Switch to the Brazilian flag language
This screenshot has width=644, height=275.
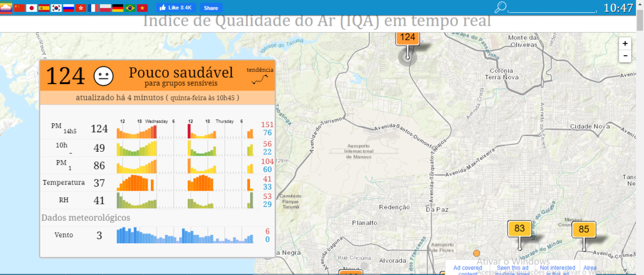130,8
